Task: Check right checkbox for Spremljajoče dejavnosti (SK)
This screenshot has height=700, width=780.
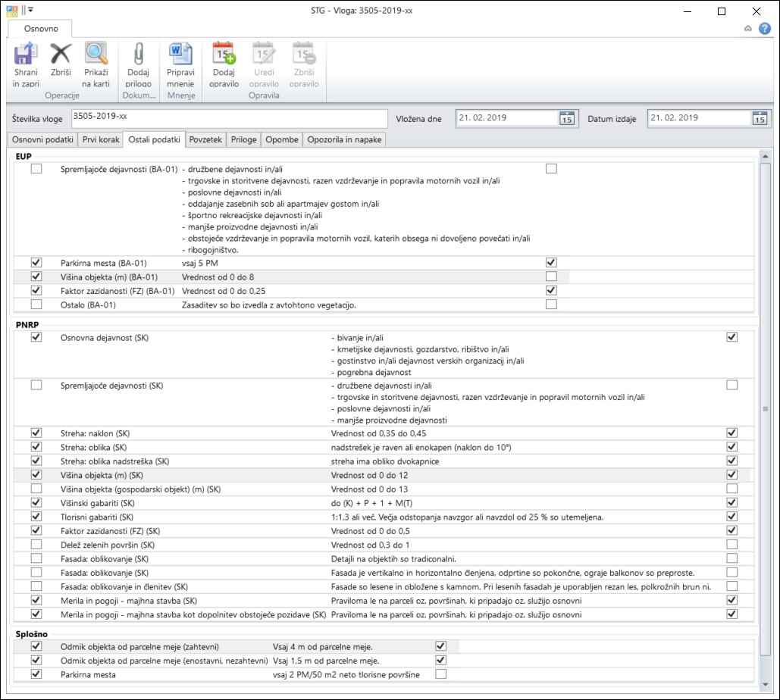Action: coord(731,385)
